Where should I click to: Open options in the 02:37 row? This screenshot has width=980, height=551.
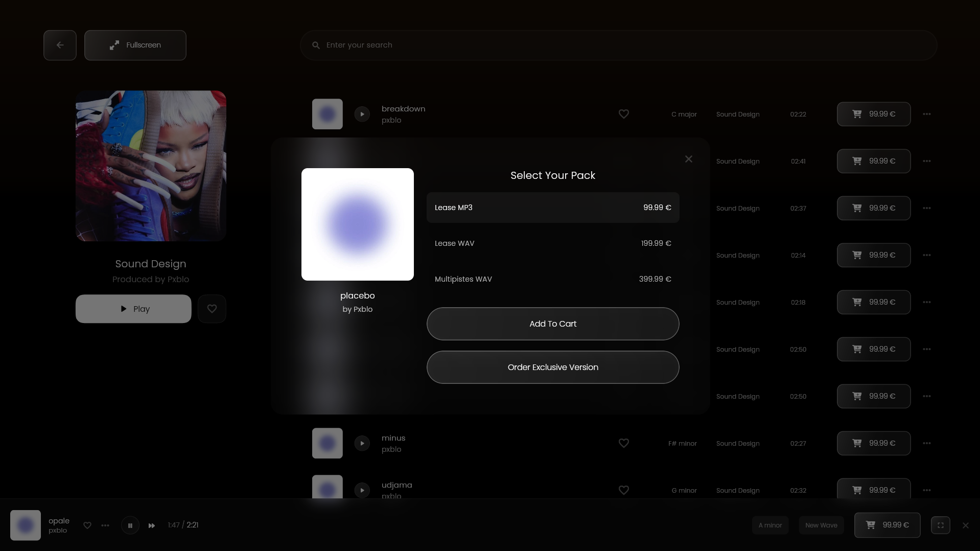coord(927,208)
